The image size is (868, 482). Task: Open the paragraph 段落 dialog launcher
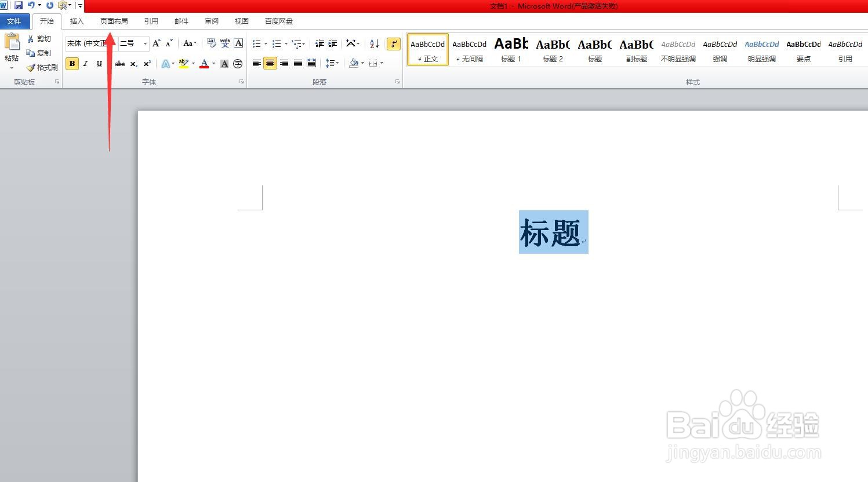[x=398, y=82]
